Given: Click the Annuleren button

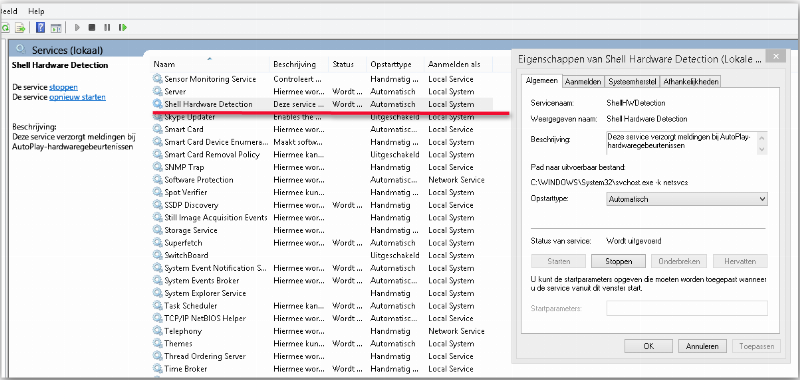Looking at the screenshot, I should pyautogui.click(x=702, y=346).
